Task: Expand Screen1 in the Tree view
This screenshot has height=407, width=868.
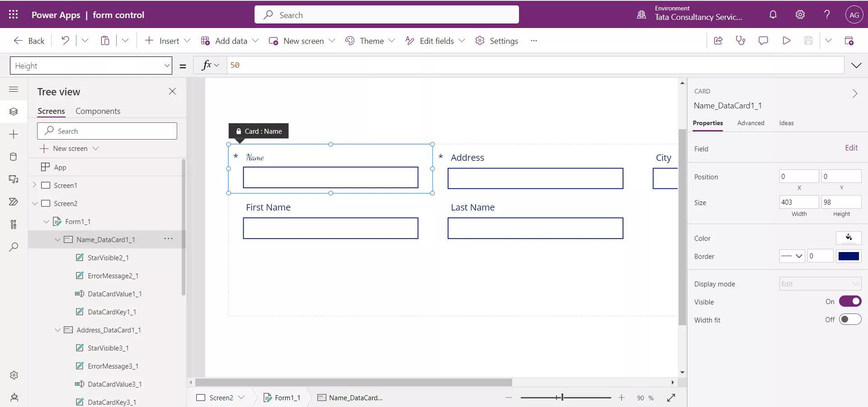Action: click(x=35, y=185)
